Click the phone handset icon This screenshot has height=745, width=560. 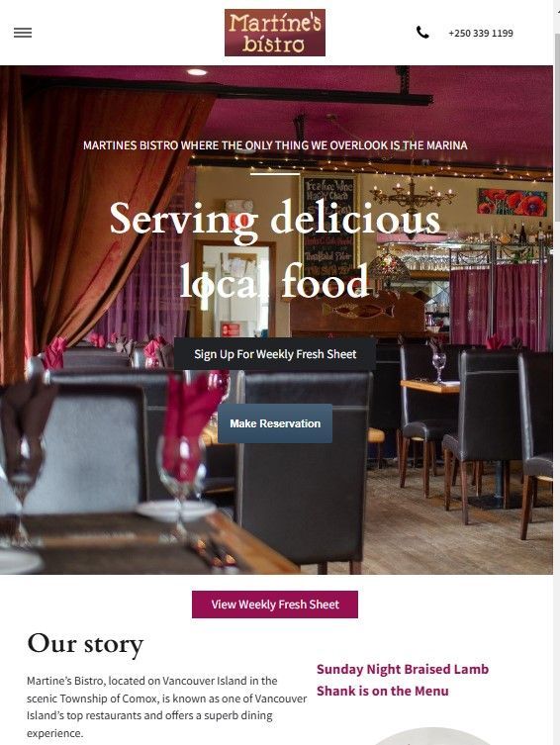(422, 33)
